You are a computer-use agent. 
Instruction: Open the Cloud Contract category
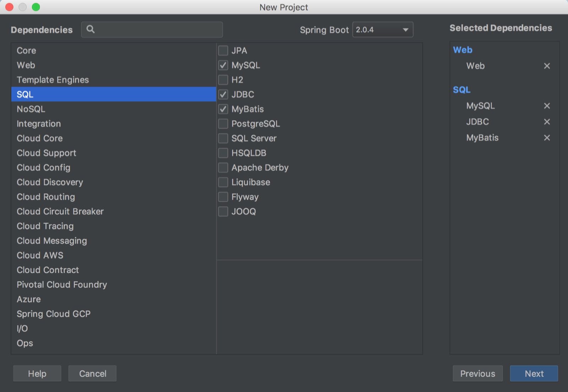114,270
